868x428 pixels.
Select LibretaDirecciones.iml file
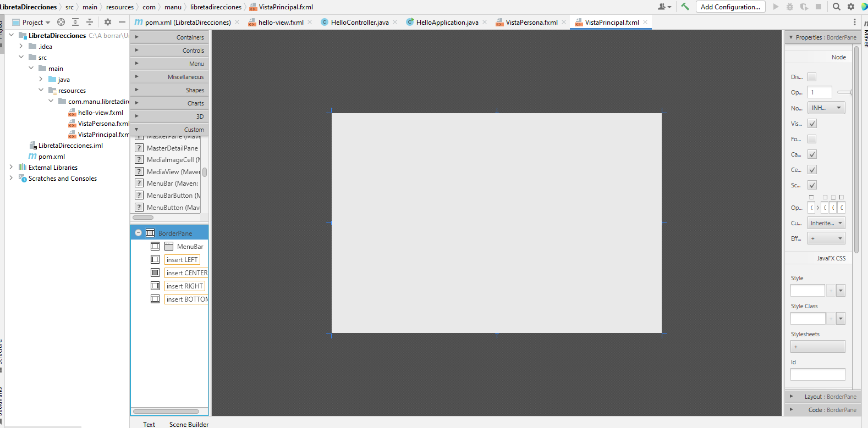(x=66, y=146)
